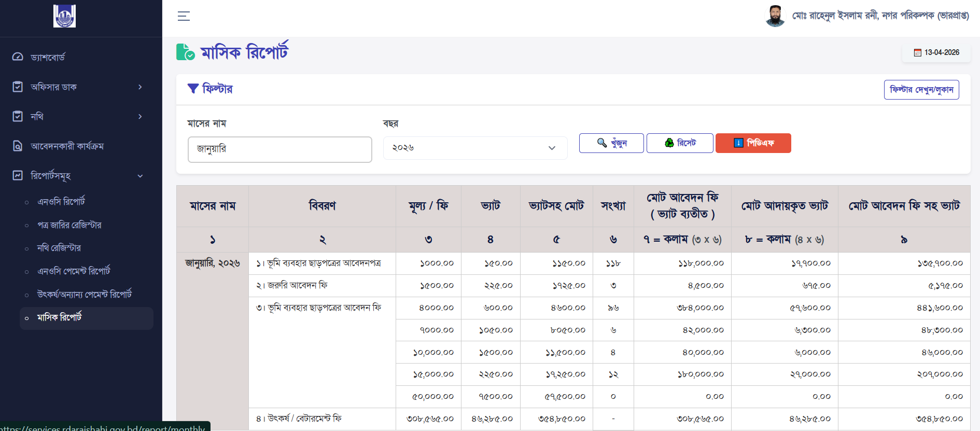Toggle filter with ফিল্টার দেখুন/লুকান button

pyautogui.click(x=921, y=90)
